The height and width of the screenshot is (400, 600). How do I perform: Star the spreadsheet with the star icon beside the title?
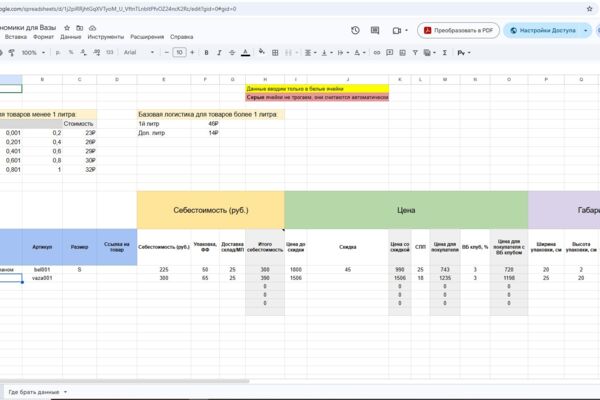pyautogui.click(x=67, y=28)
